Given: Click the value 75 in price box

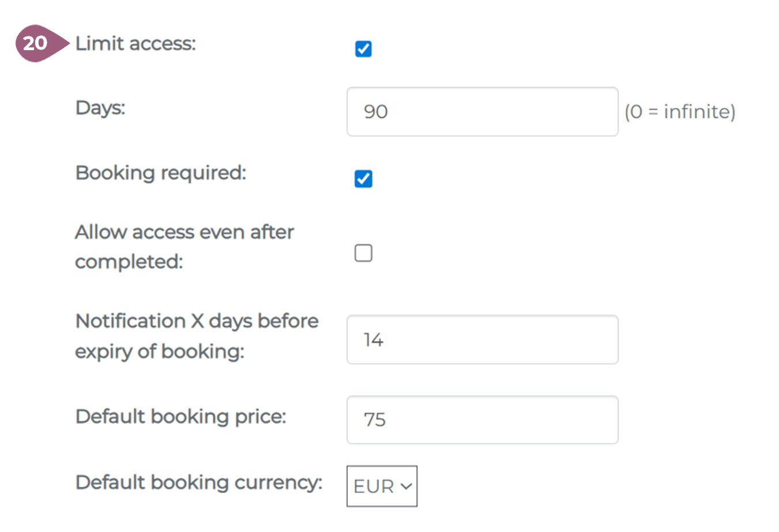Looking at the screenshot, I should click(x=375, y=420).
